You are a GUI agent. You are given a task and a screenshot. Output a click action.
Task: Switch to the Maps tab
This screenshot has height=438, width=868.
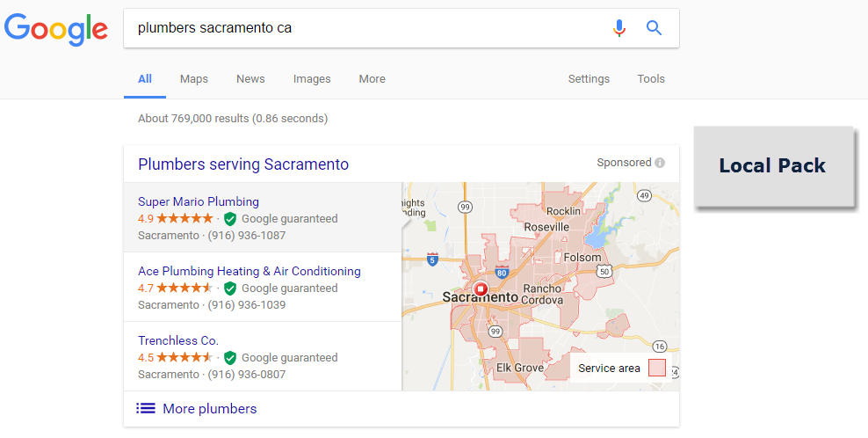tap(194, 79)
